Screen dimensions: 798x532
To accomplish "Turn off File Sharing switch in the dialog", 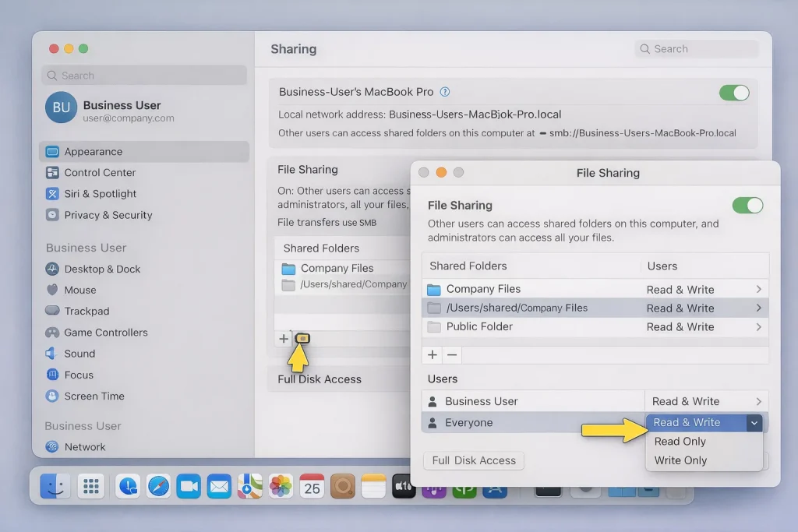I will (747, 206).
